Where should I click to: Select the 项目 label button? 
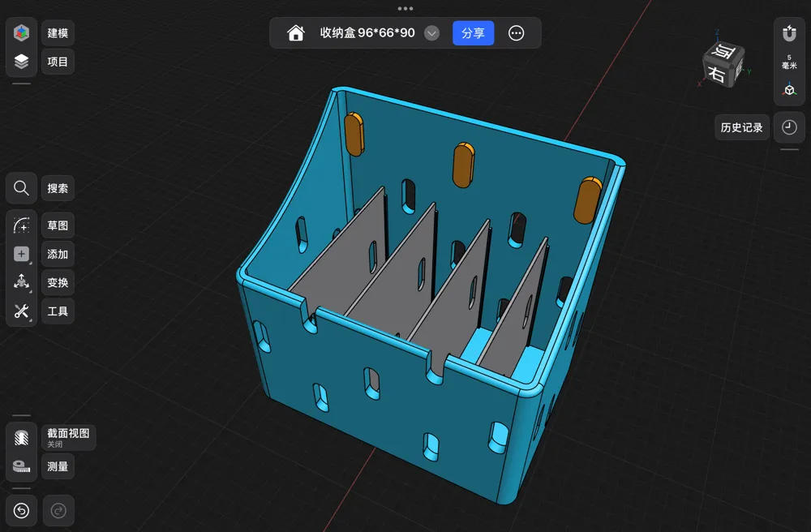tap(58, 62)
